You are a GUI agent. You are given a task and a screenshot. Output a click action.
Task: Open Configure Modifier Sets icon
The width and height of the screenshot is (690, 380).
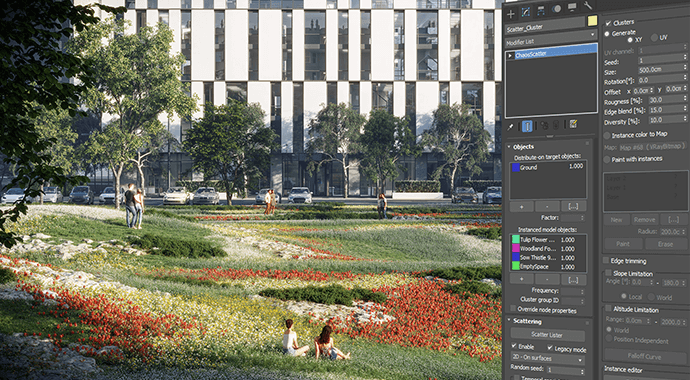coord(573,124)
